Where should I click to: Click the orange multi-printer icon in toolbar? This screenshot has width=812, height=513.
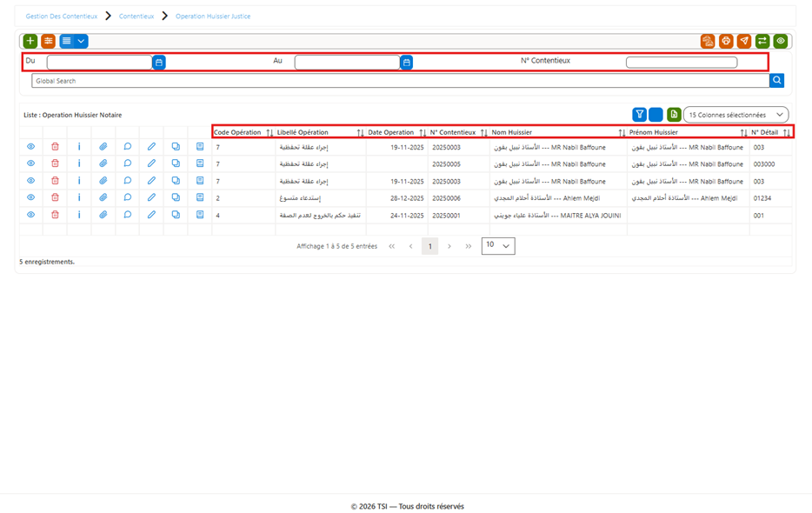(708, 41)
